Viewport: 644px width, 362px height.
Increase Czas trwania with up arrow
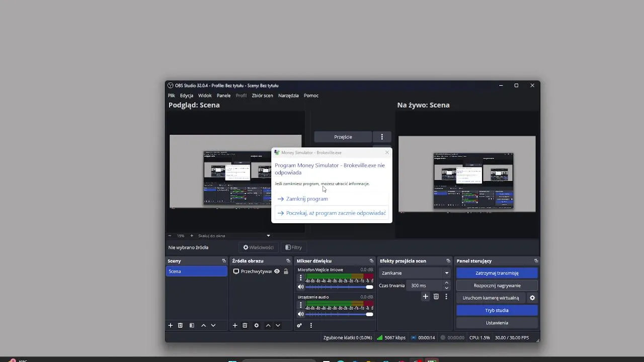(446, 283)
